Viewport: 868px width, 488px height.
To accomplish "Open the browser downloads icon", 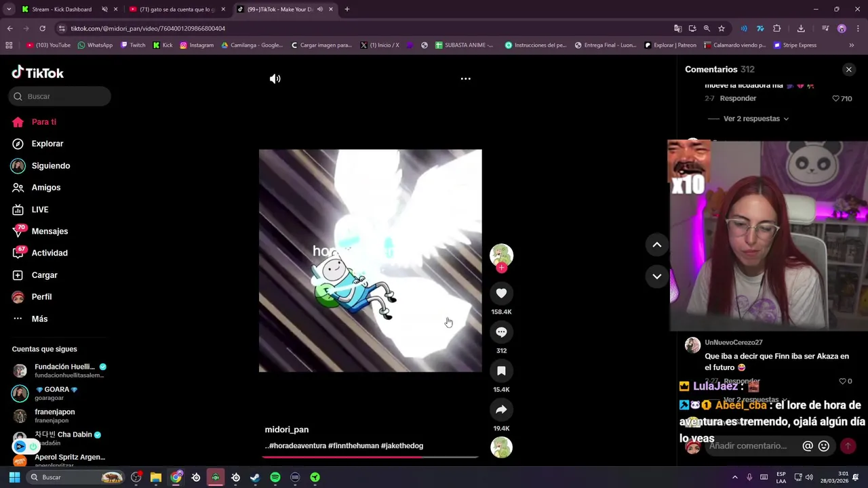I will tap(801, 28).
